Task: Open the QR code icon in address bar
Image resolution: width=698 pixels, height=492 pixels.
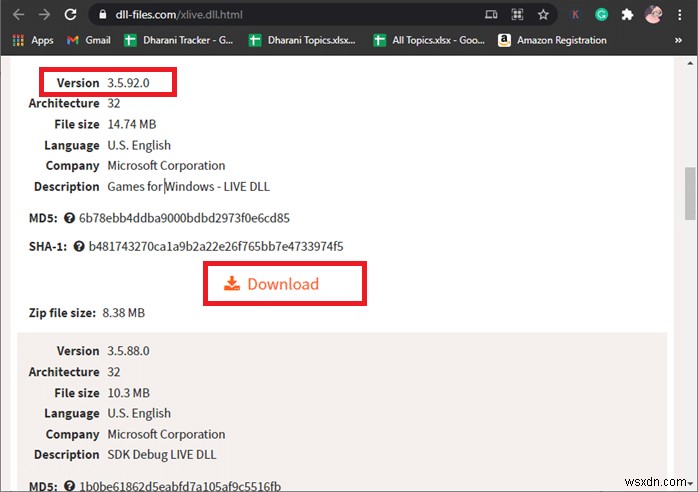Action: tap(517, 15)
